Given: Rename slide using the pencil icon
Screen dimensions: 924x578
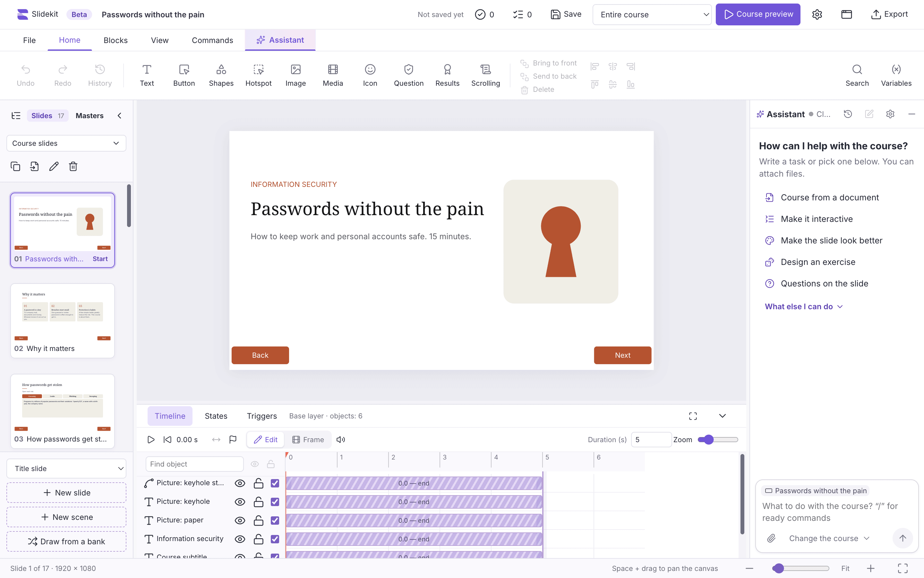Looking at the screenshot, I should (54, 166).
